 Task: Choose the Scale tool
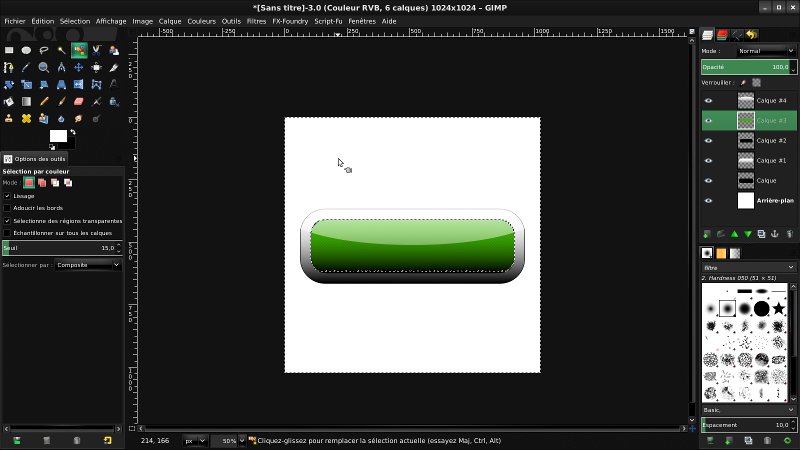pos(27,84)
